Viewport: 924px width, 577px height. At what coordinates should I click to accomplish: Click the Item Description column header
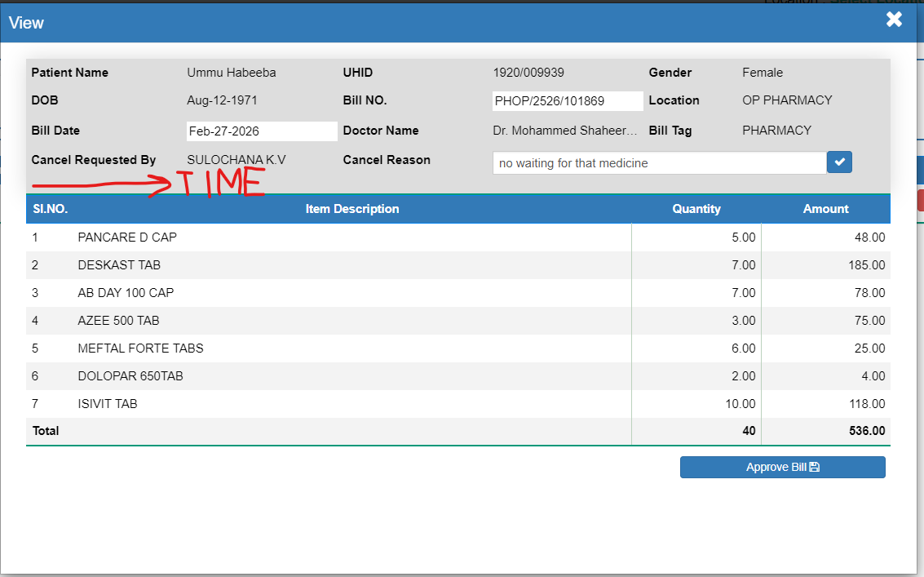(352, 209)
